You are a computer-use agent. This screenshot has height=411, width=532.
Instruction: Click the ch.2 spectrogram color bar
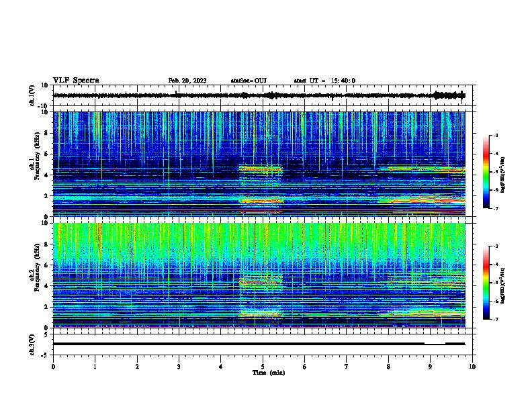(x=486, y=283)
